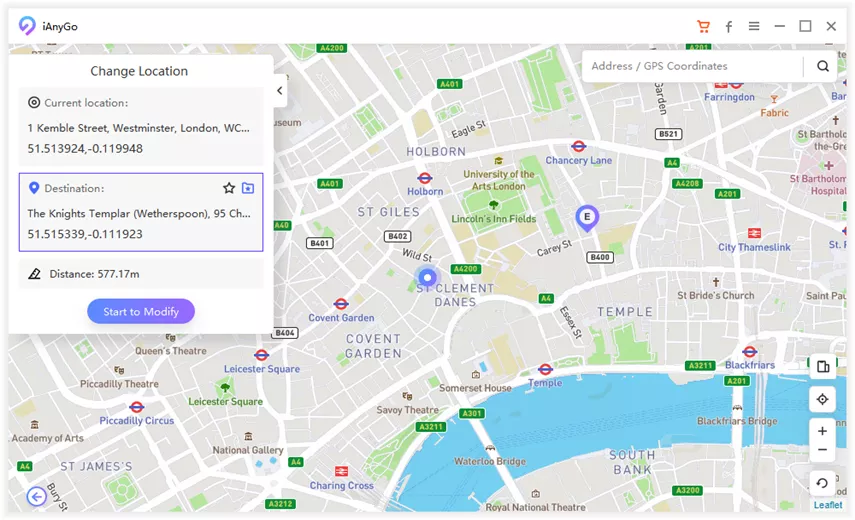This screenshot has width=855, height=520.
Task: Click the Current location target icon
Action: [x=34, y=102]
